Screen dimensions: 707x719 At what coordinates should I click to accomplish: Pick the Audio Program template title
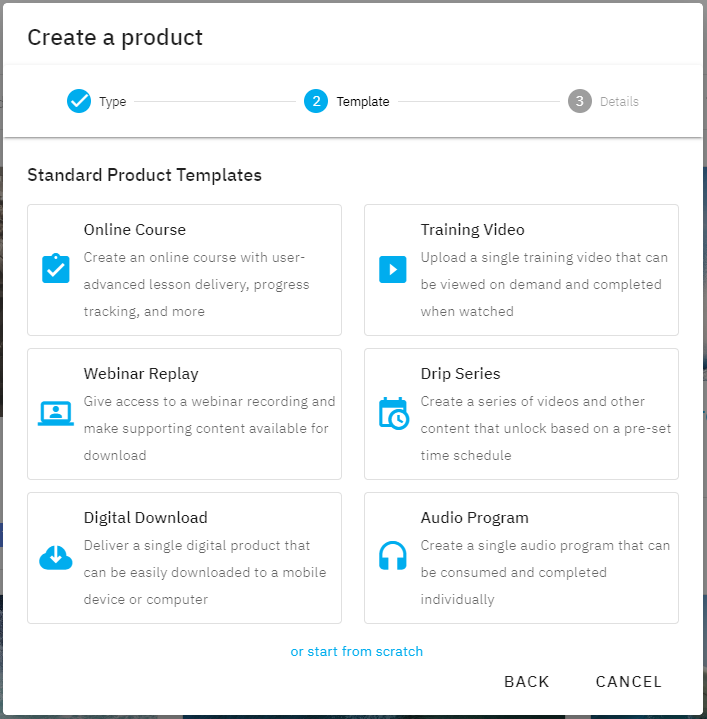[x=475, y=518]
